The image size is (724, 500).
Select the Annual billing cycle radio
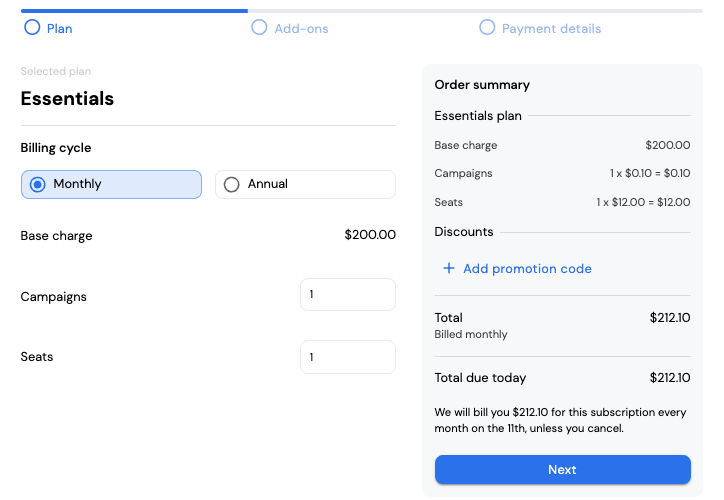click(x=231, y=185)
